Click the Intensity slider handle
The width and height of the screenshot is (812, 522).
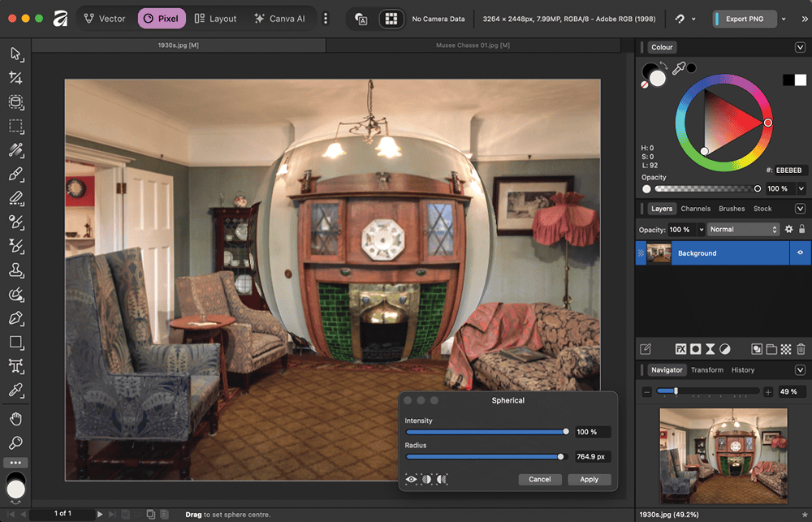click(566, 432)
